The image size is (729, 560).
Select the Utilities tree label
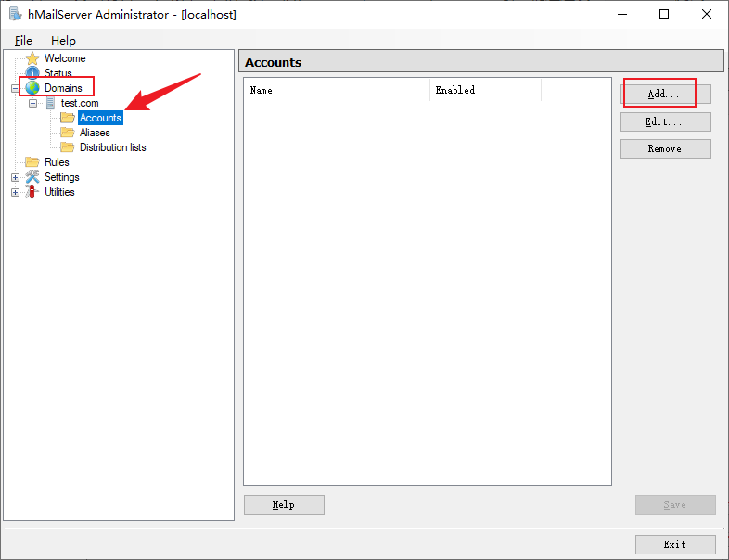[59, 192]
